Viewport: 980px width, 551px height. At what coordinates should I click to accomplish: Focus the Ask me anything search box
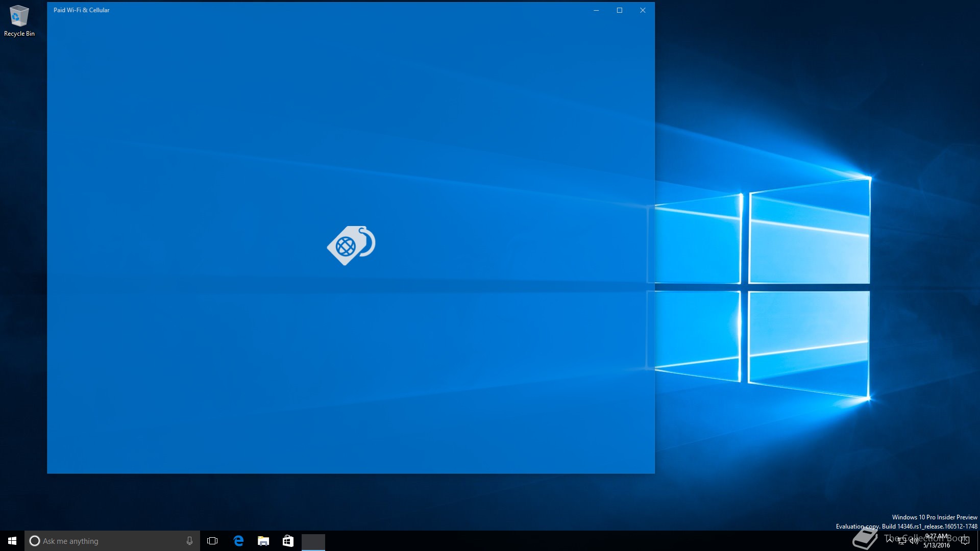112,541
